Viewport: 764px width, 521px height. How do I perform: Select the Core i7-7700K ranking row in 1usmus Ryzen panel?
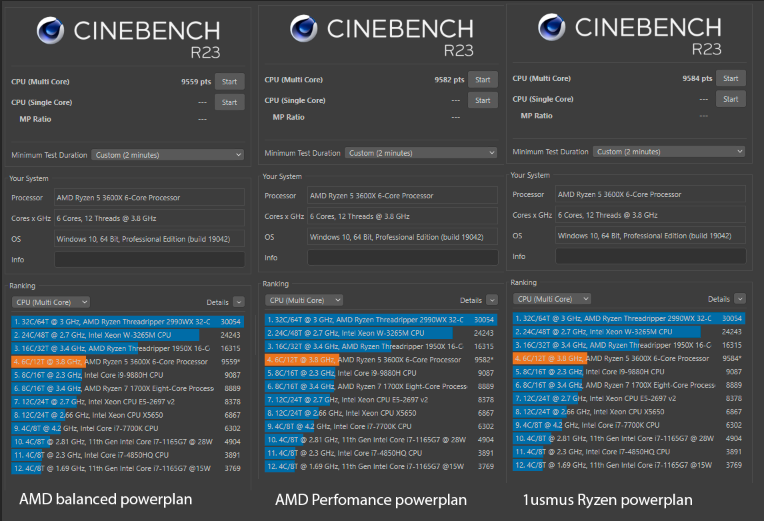(628, 423)
